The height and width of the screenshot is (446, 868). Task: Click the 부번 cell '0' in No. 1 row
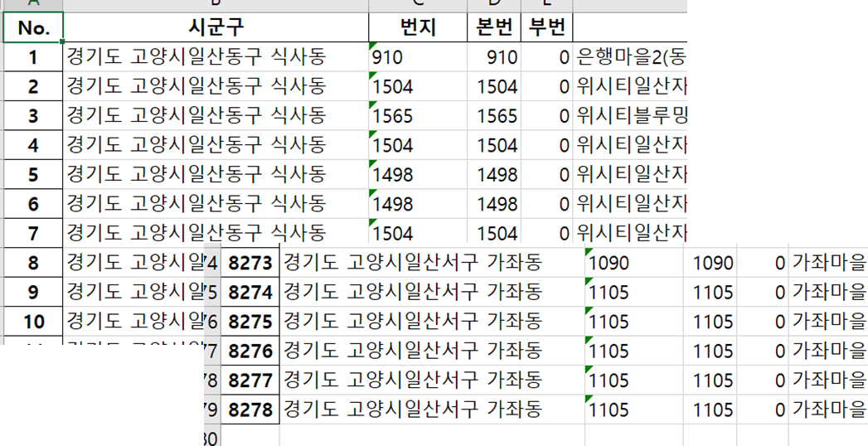click(547, 57)
